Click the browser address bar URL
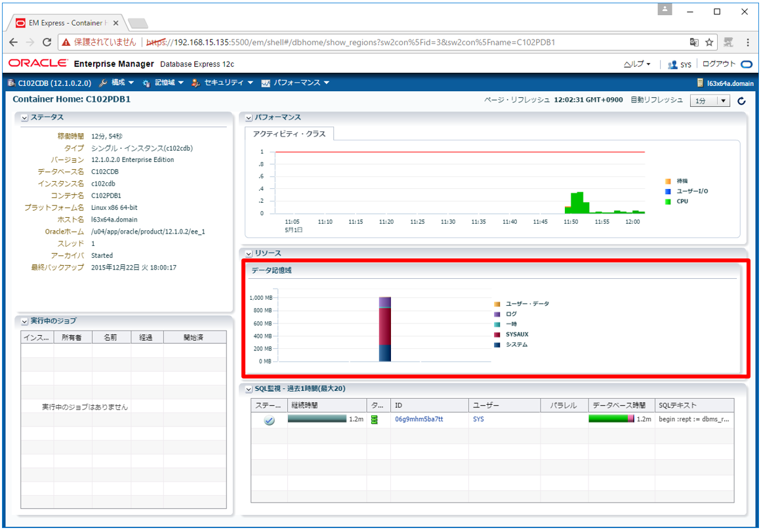This screenshot has width=761, height=532. tap(351, 42)
